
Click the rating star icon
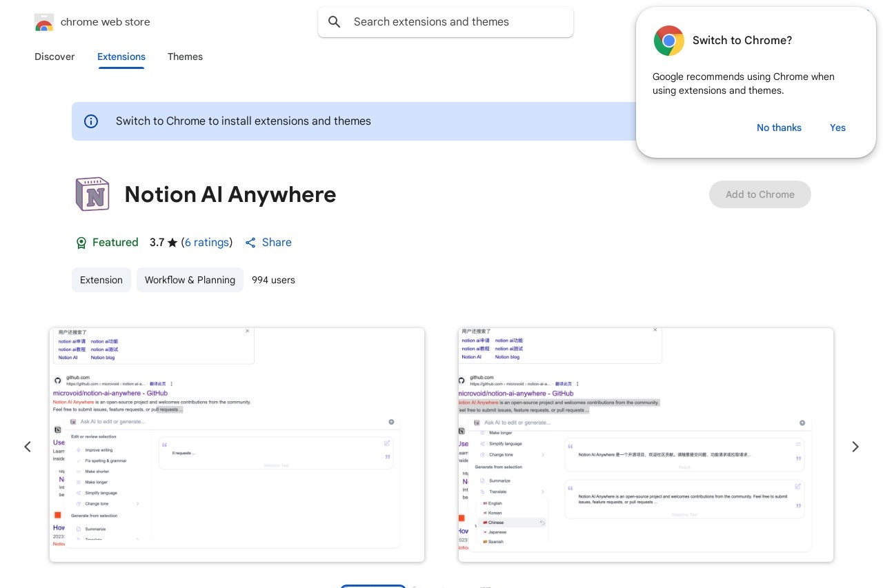(x=172, y=243)
